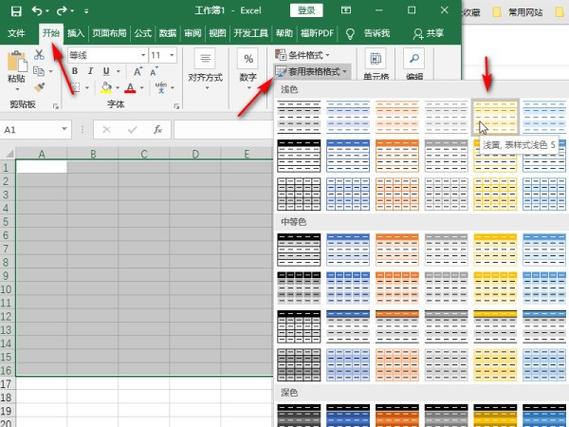Click the percent number format icon
Viewport: 569px width, 427px height.
tap(248, 59)
